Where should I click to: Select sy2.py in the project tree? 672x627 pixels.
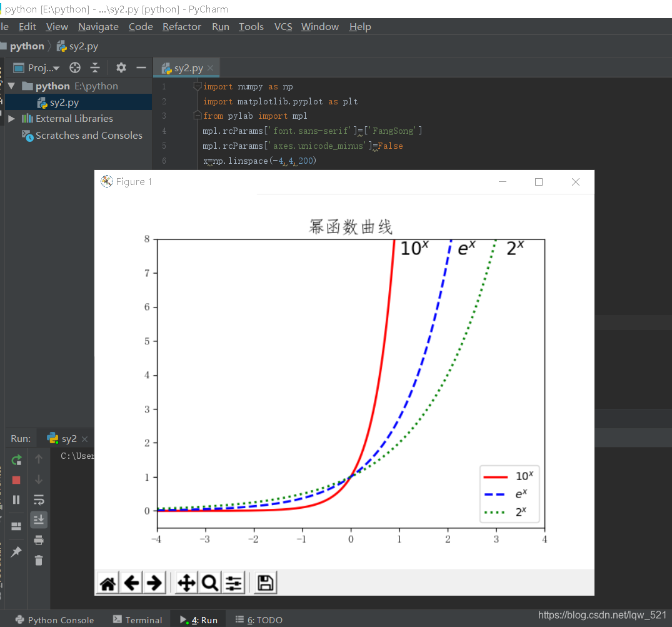coord(63,103)
